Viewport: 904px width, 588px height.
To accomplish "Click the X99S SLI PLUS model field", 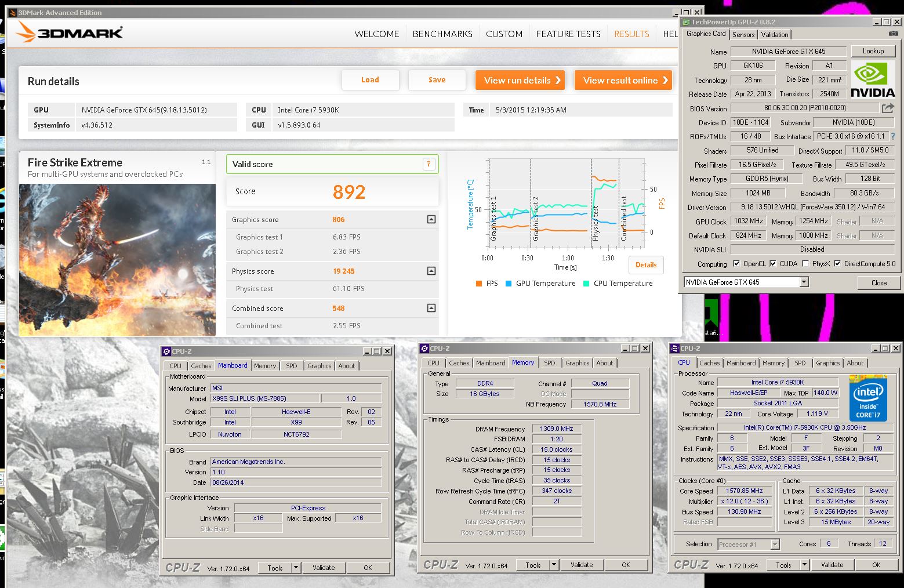I will pyautogui.click(x=264, y=398).
